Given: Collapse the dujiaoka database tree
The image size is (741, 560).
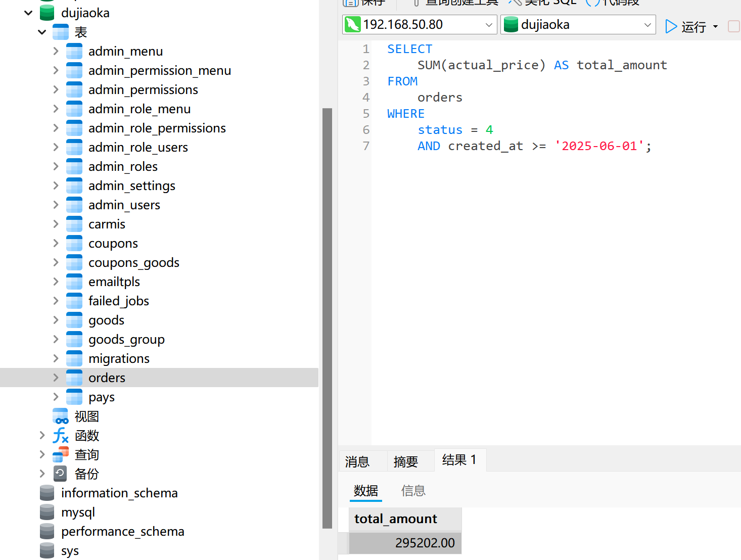Looking at the screenshot, I should [28, 13].
